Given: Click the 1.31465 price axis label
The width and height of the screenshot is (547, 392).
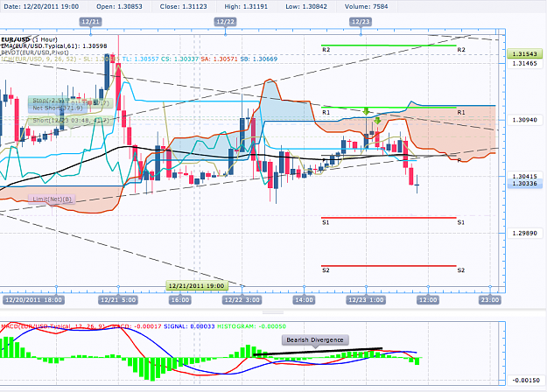Looking at the screenshot, I should pos(524,64).
